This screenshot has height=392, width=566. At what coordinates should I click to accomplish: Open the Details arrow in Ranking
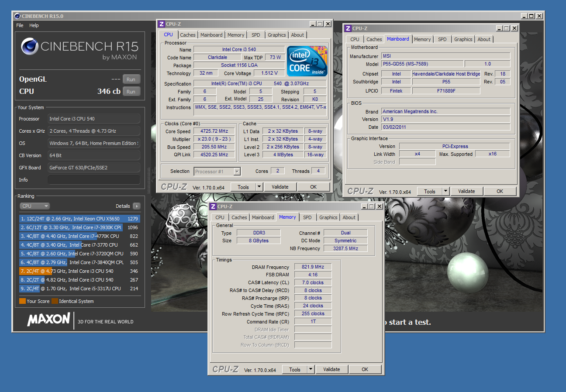[137, 206]
